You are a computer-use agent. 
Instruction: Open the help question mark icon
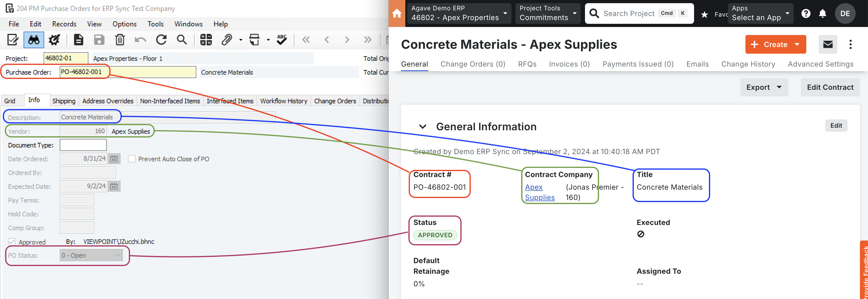point(806,13)
